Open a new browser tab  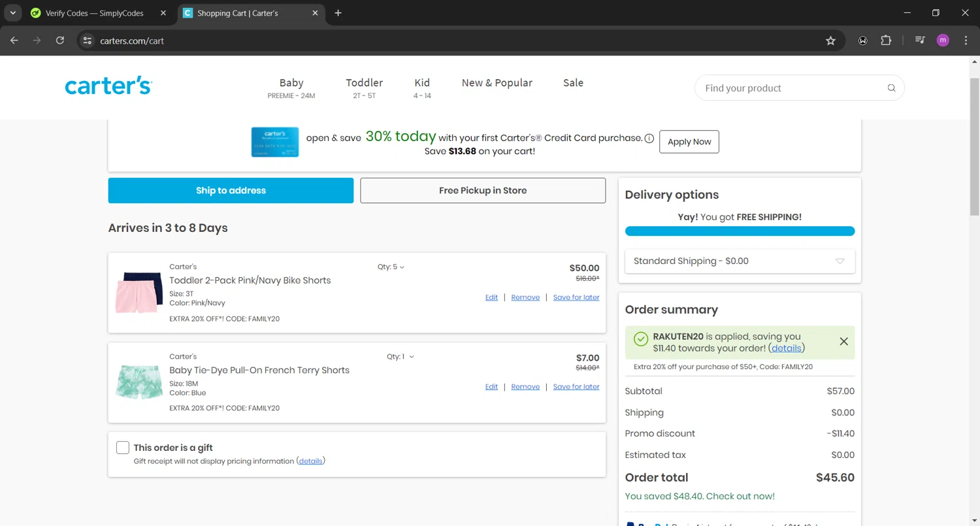coord(338,13)
